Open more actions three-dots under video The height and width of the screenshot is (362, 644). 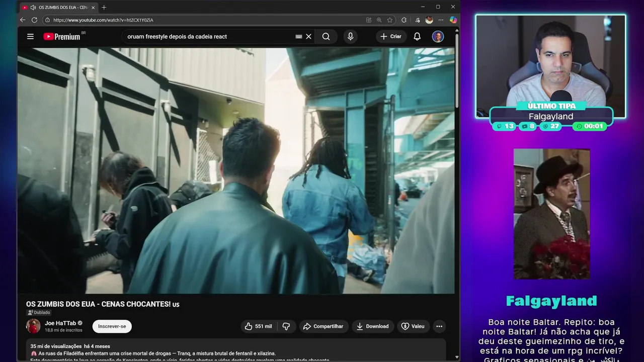[439, 326]
